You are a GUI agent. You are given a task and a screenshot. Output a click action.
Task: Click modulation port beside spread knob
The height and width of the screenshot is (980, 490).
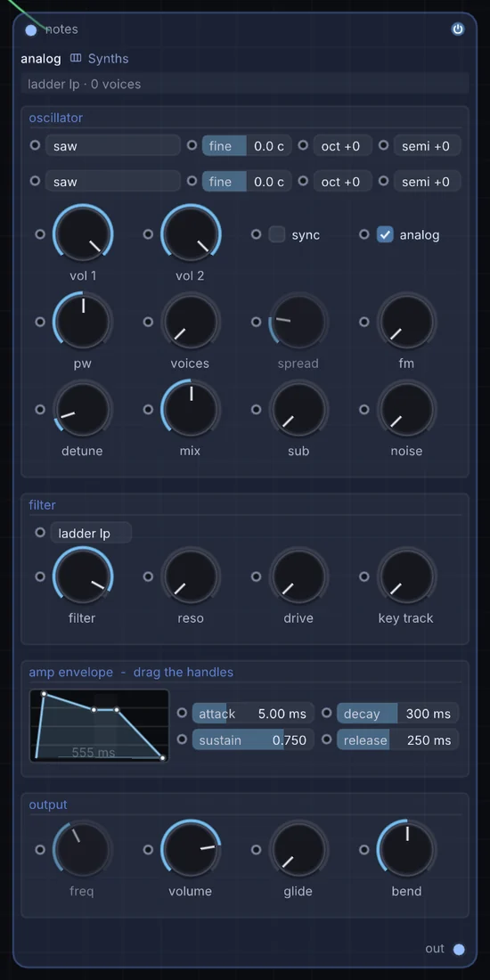(257, 322)
